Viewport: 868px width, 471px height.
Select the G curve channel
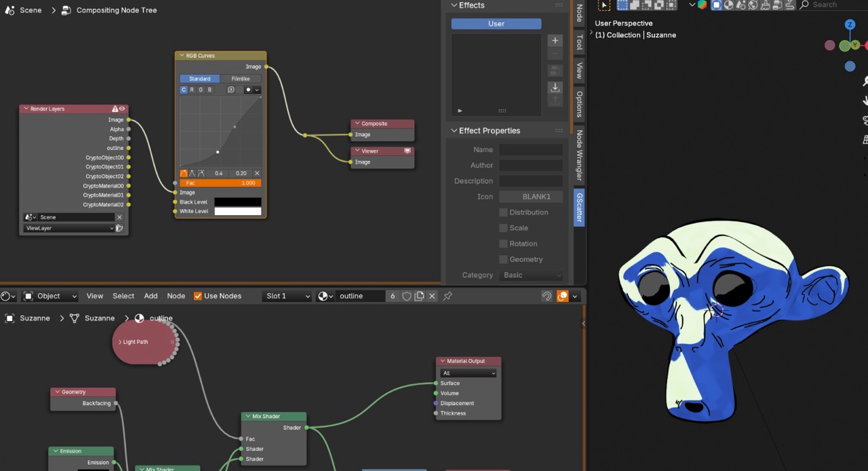coord(201,90)
